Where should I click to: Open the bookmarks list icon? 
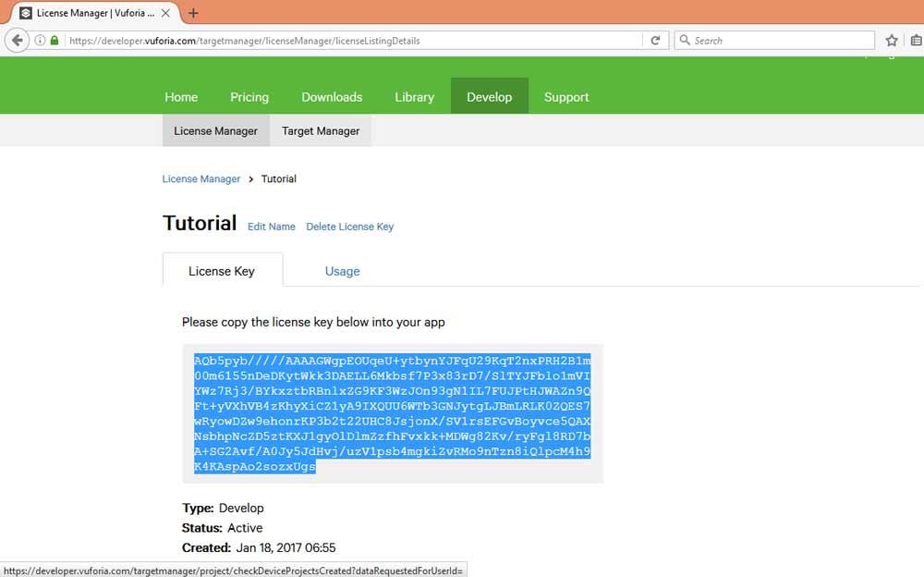[x=916, y=41]
